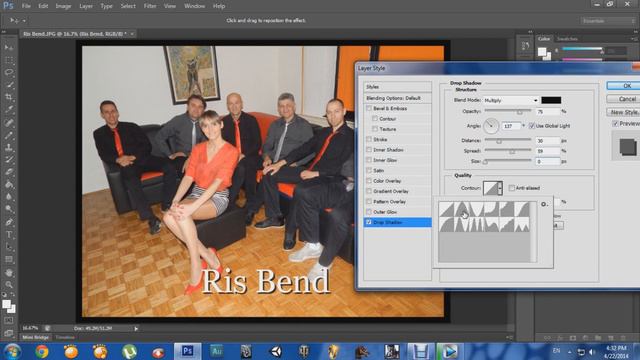Open Adobe Audition from the taskbar

216,351
